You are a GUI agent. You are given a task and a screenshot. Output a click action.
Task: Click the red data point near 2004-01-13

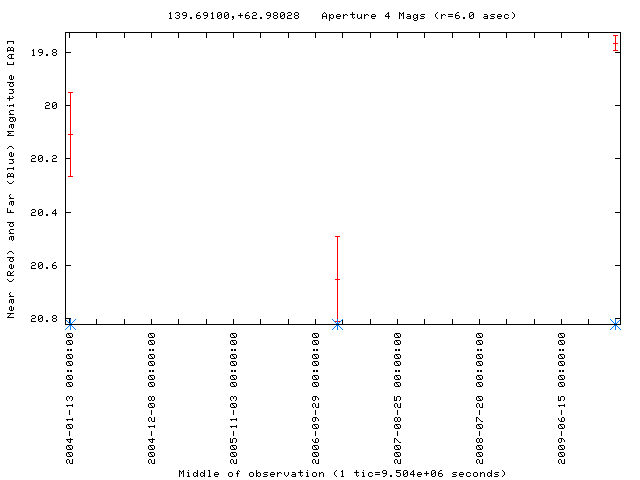(71, 134)
